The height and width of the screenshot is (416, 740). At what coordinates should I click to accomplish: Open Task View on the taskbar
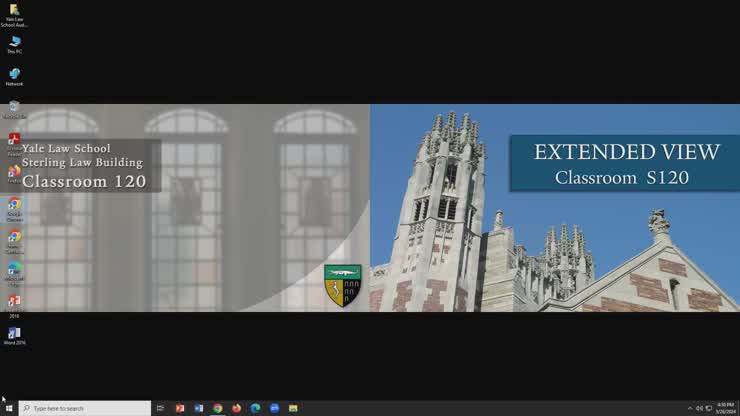coord(160,408)
